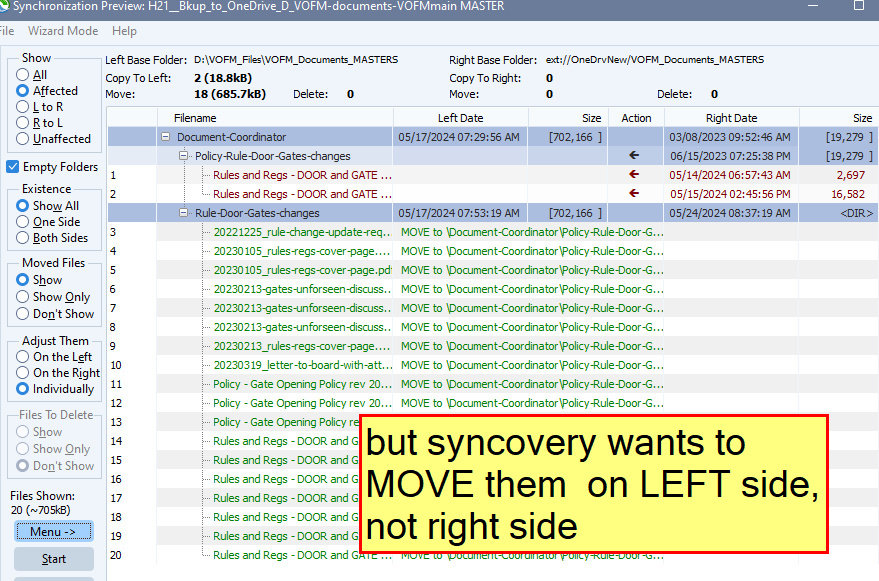
Task: Click the black left-arrow action for Policy-Rule-Door-Gates-changes
Action: pos(633,156)
